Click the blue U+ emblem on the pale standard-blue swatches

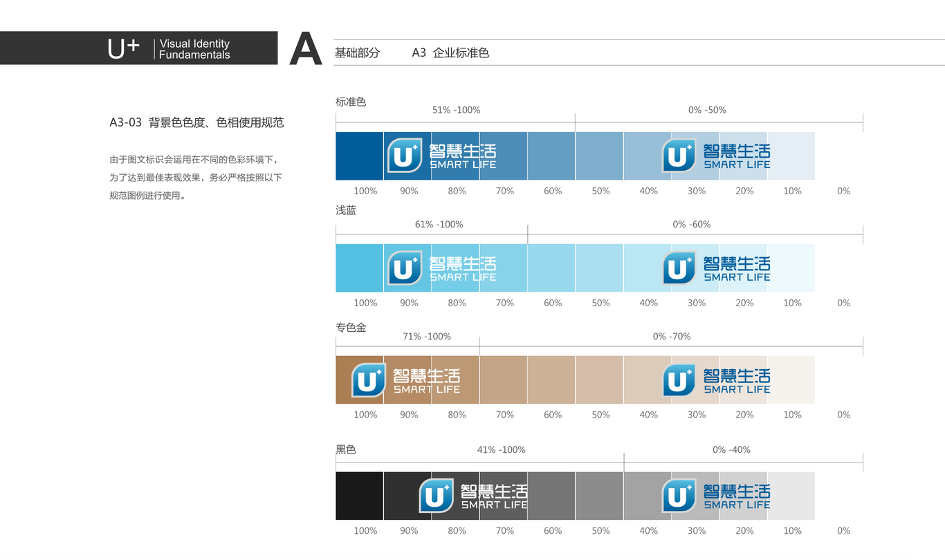(x=679, y=156)
